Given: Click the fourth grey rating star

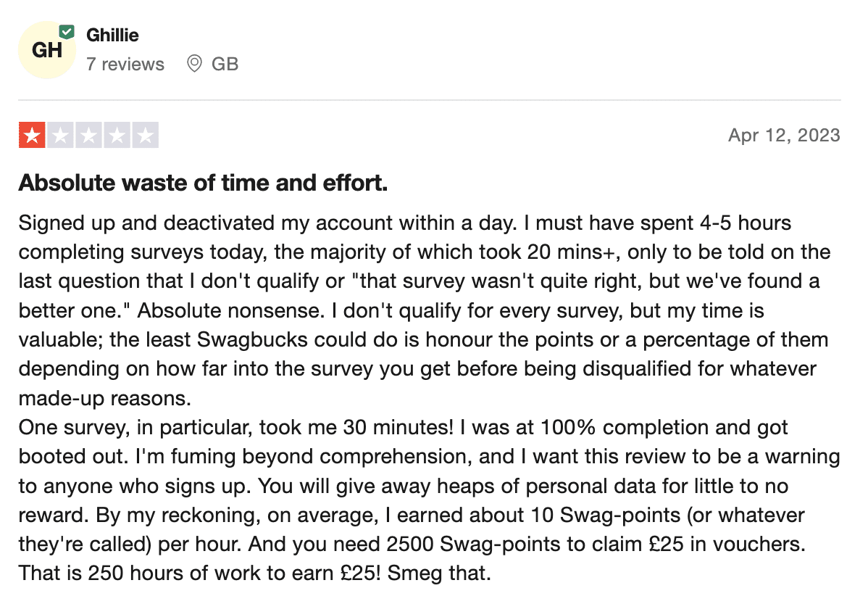Looking at the screenshot, I should pyautogui.click(x=117, y=135).
